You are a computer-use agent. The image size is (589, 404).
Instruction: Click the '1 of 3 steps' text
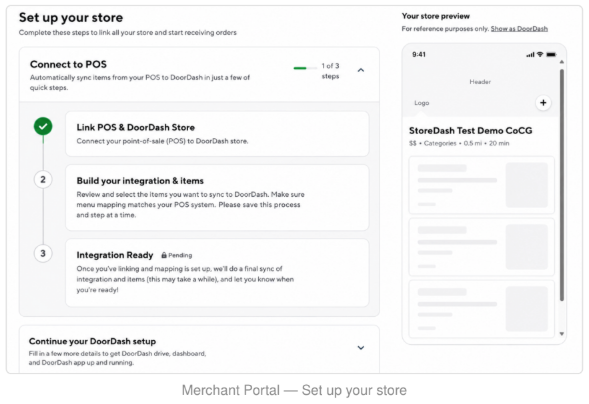click(x=331, y=71)
